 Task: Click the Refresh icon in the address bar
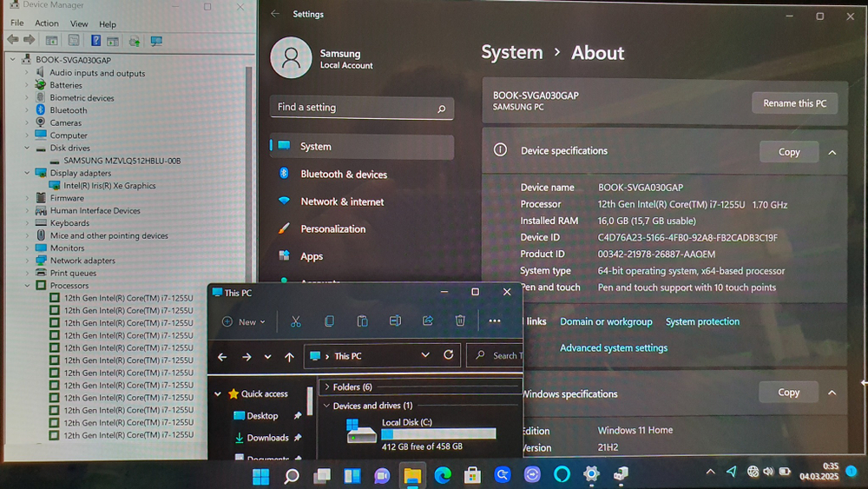(x=449, y=355)
